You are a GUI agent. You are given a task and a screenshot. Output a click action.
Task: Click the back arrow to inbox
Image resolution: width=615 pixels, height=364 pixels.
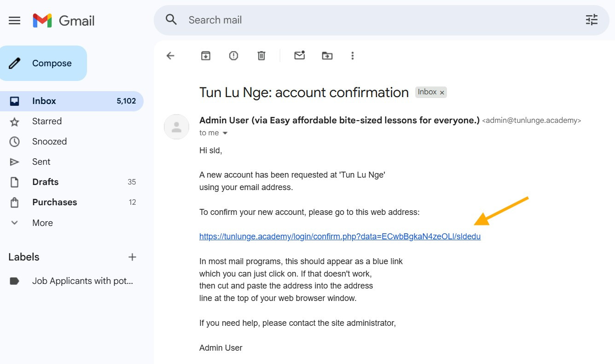click(x=170, y=56)
